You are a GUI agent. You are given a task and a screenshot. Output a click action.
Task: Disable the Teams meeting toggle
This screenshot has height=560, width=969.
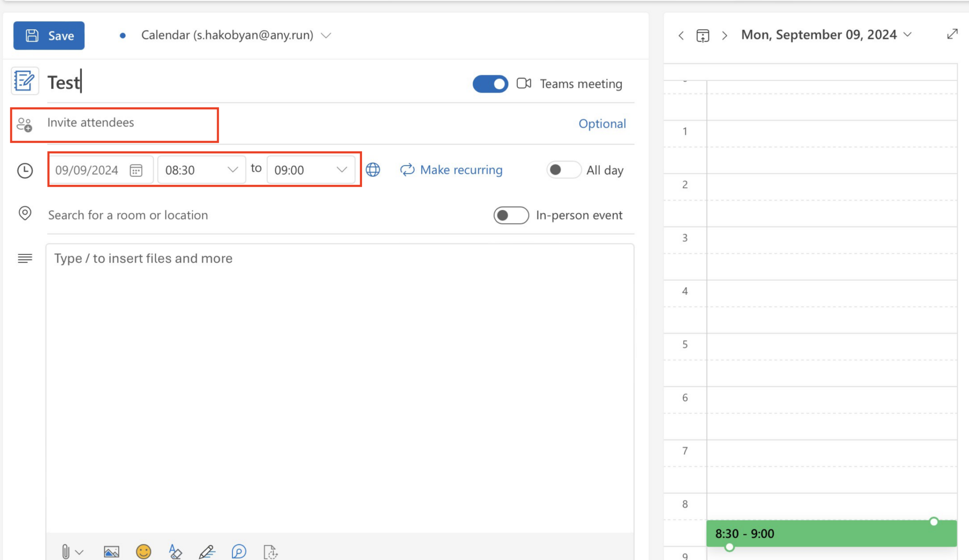click(x=490, y=84)
